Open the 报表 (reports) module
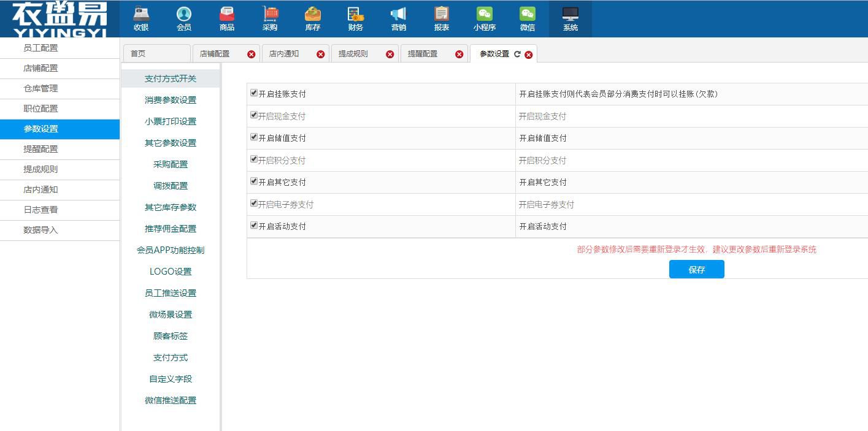This screenshot has width=868, height=431. tap(441, 18)
